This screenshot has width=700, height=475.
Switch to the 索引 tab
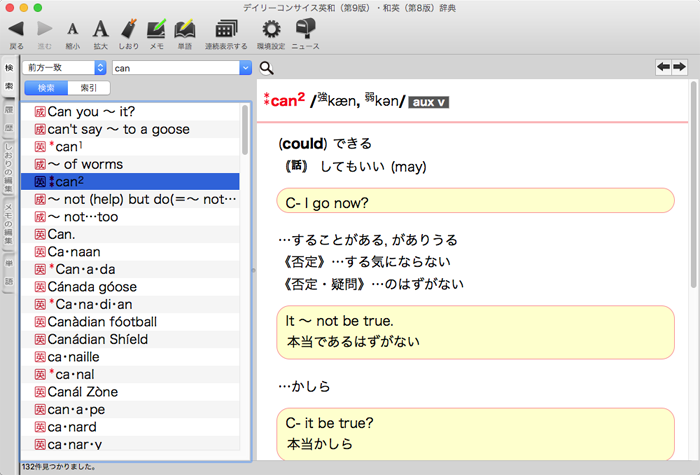tap(88, 88)
